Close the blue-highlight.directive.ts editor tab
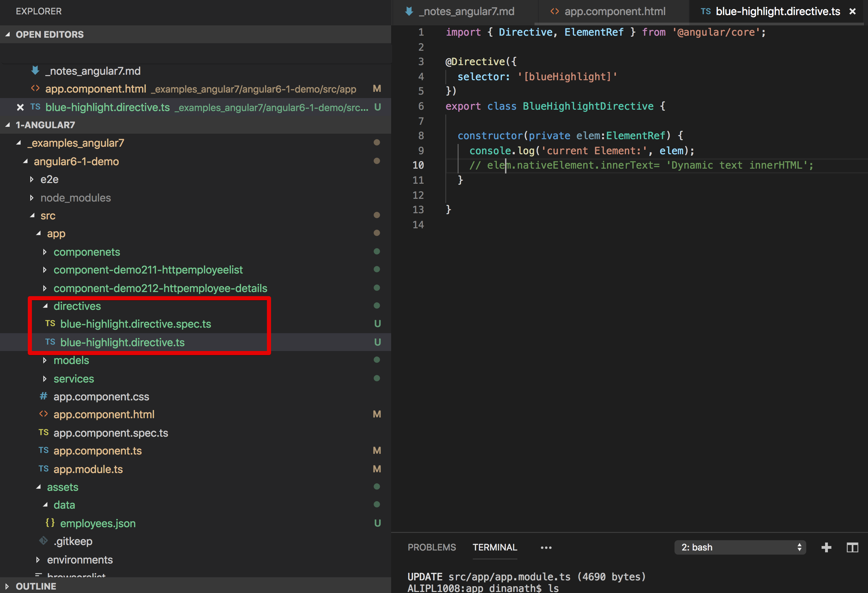This screenshot has width=868, height=593. click(x=852, y=12)
